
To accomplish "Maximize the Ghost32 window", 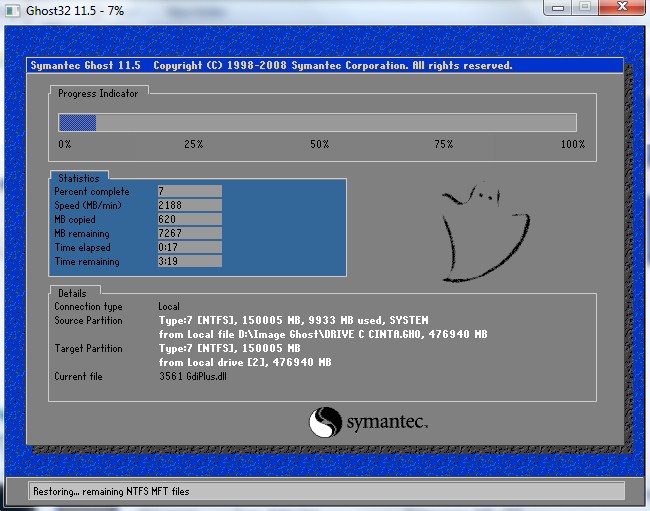I will pos(585,7).
